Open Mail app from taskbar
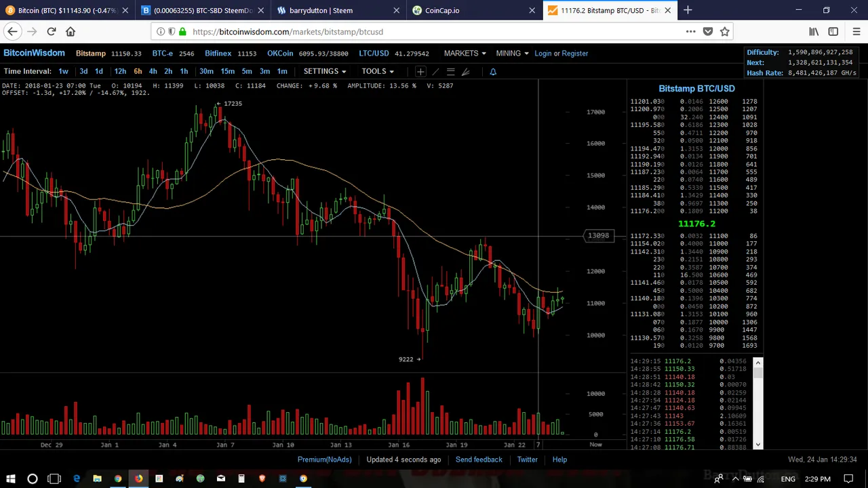 pos(220,479)
